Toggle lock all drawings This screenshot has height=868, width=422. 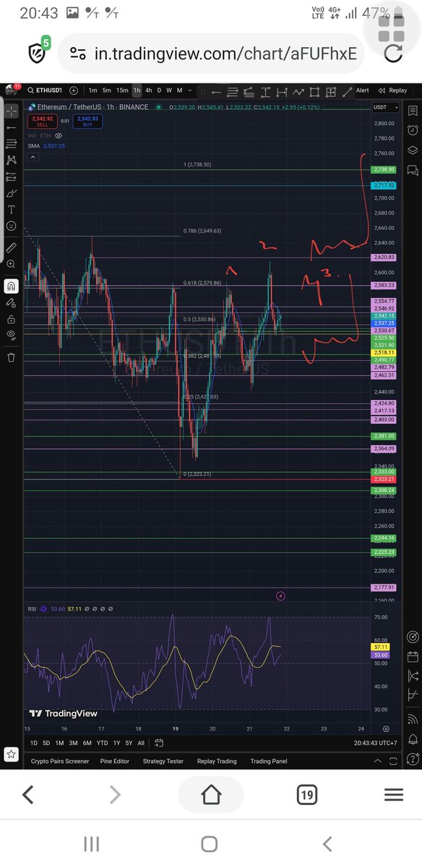(11, 319)
